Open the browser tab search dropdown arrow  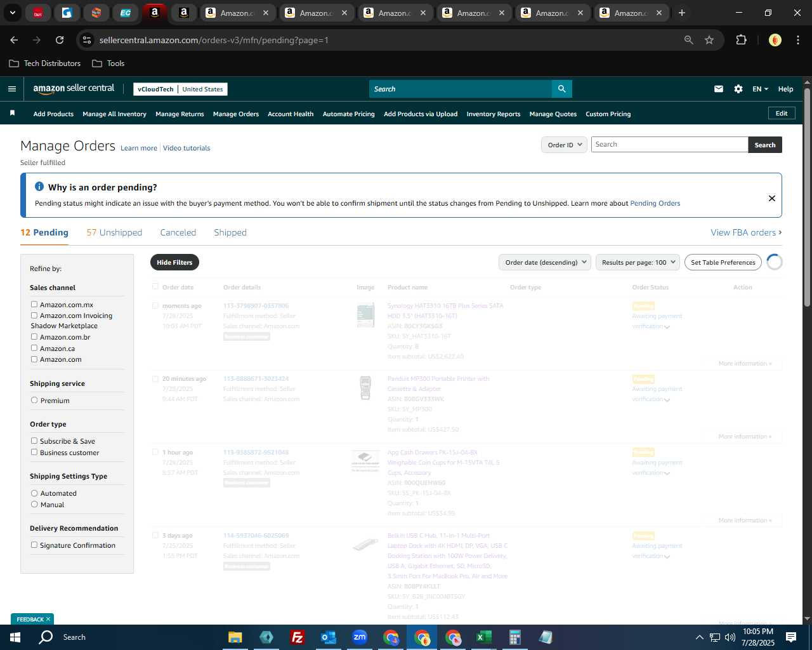[x=13, y=13]
